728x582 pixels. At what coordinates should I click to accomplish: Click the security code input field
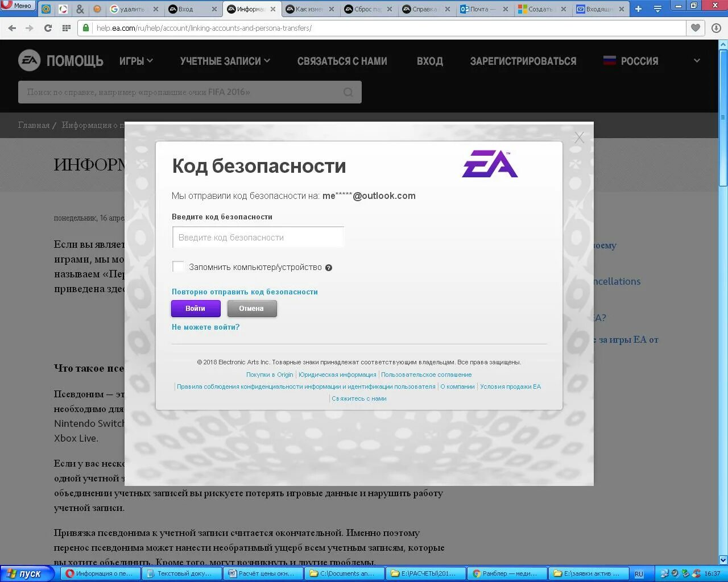pyautogui.click(x=258, y=237)
